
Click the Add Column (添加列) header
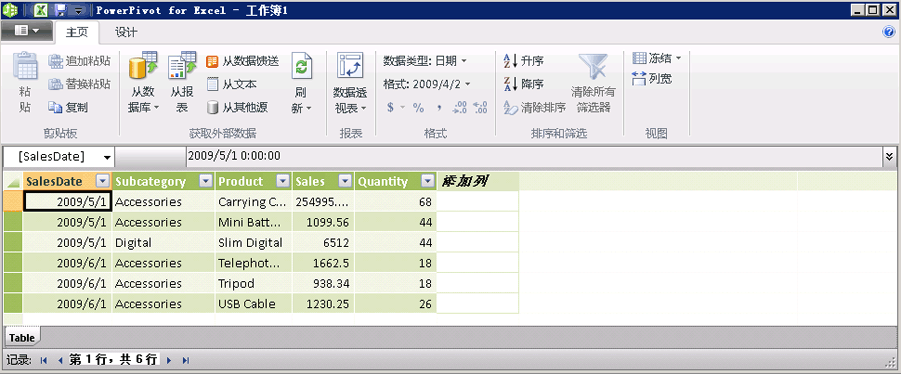click(478, 182)
